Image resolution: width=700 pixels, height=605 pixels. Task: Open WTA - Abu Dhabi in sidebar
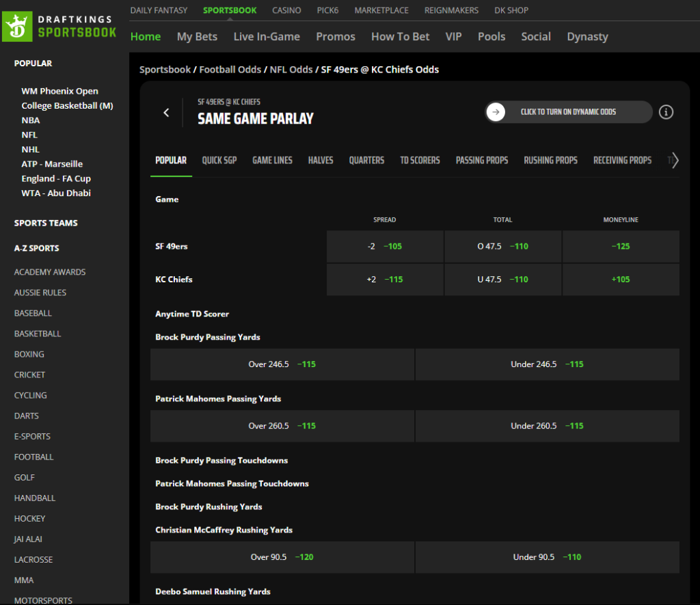coord(56,193)
